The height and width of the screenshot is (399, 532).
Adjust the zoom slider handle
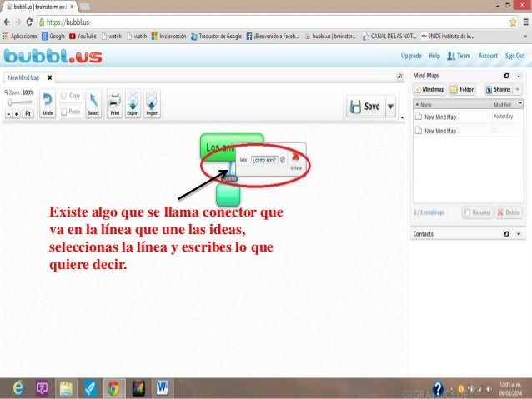click(10, 102)
